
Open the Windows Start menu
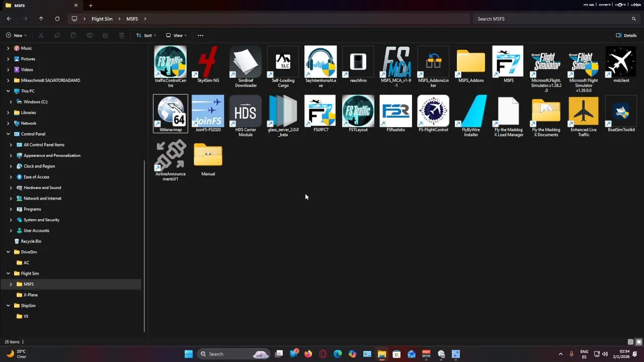(189, 354)
